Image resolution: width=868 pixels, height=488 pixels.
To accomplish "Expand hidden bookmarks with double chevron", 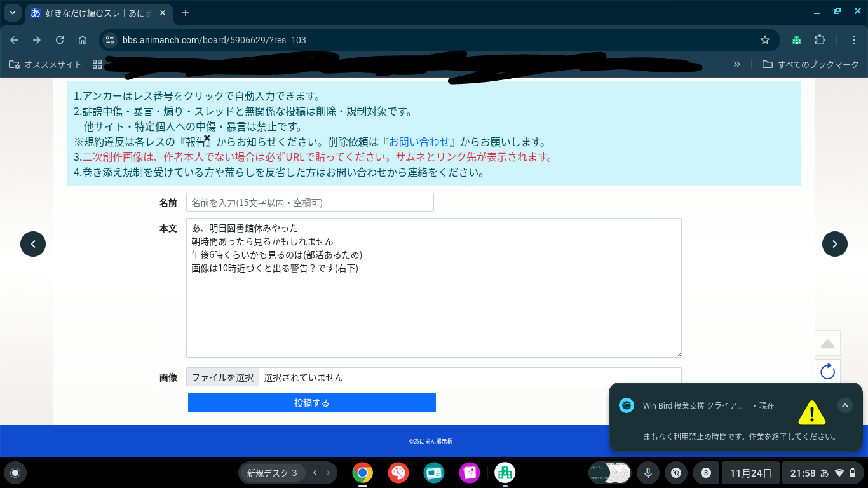I will tap(737, 64).
